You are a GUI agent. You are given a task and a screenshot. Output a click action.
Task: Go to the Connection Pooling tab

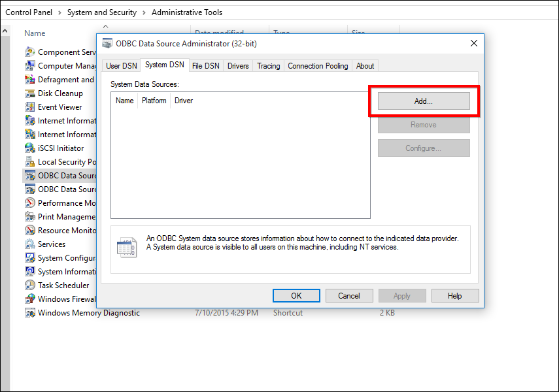tap(318, 66)
